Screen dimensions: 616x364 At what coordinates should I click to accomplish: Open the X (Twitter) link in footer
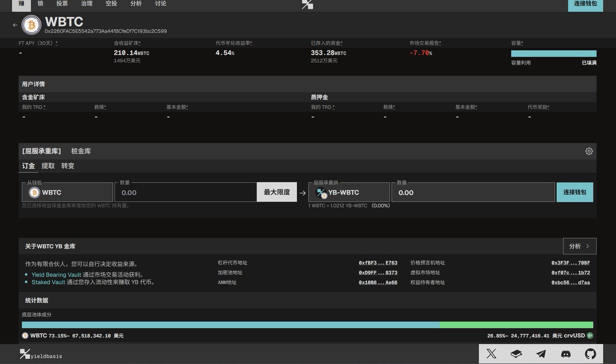click(x=491, y=354)
